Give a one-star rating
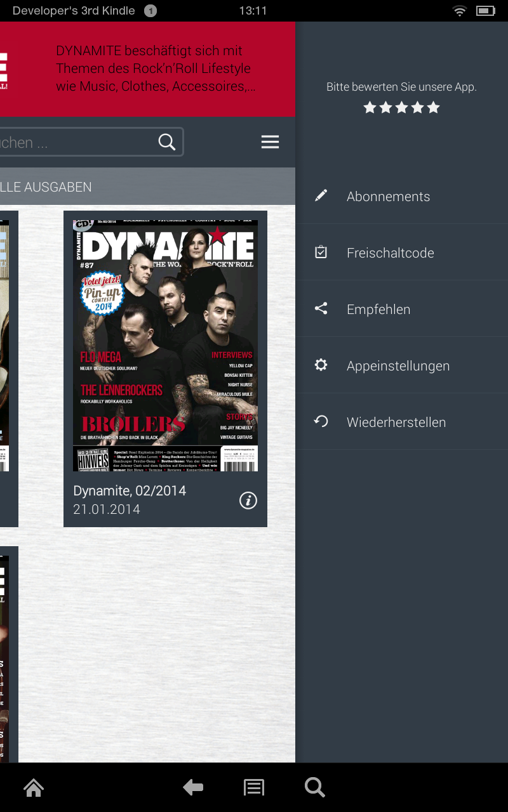Image resolution: width=508 pixels, height=812 pixels. point(370,107)
